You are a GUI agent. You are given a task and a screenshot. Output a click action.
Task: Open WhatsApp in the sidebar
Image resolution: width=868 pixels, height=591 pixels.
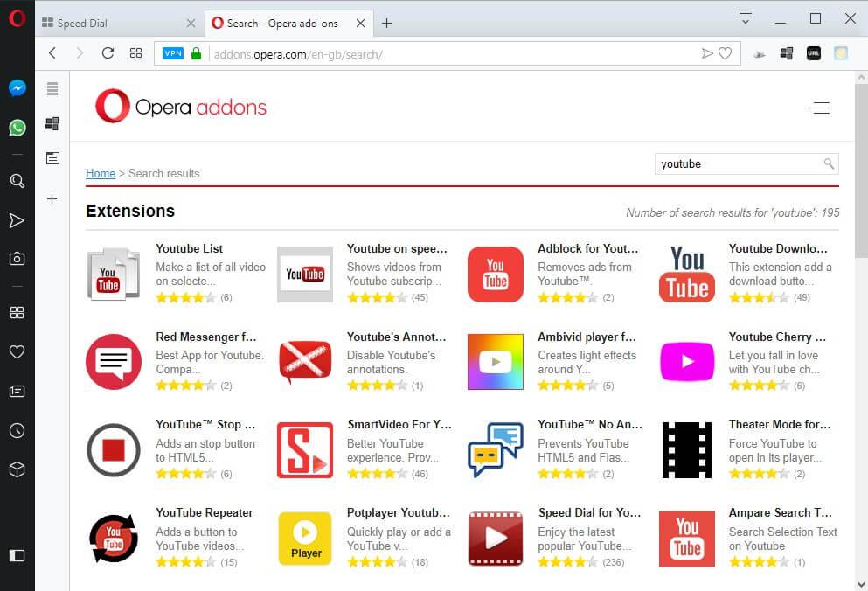pyautogui.click(x=17, y=128)
